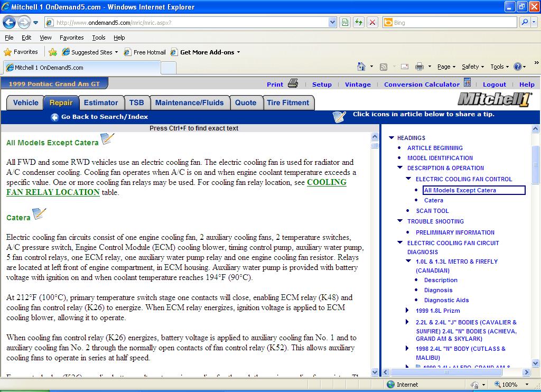Click share-tip note icon beside All Models Except Catera heading
The width and height of the screenshot is (541, 392).
tap(107, 139)
